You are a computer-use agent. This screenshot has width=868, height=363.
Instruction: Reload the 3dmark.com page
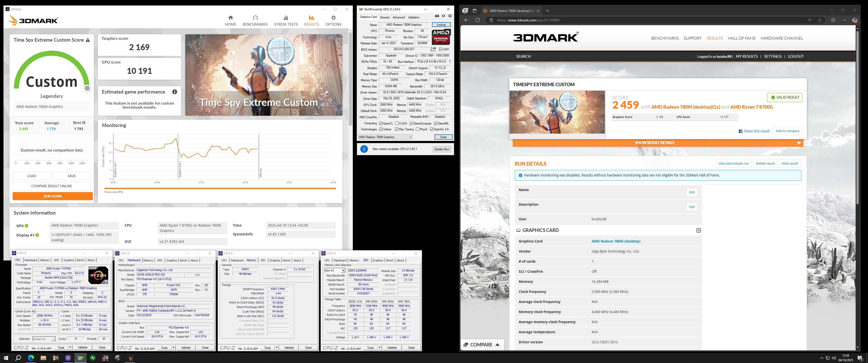click(477, 20)
